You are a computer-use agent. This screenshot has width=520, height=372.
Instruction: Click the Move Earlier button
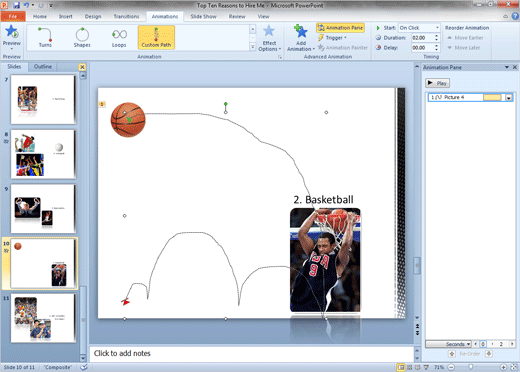pyautogui.click(x=465, y=38)
